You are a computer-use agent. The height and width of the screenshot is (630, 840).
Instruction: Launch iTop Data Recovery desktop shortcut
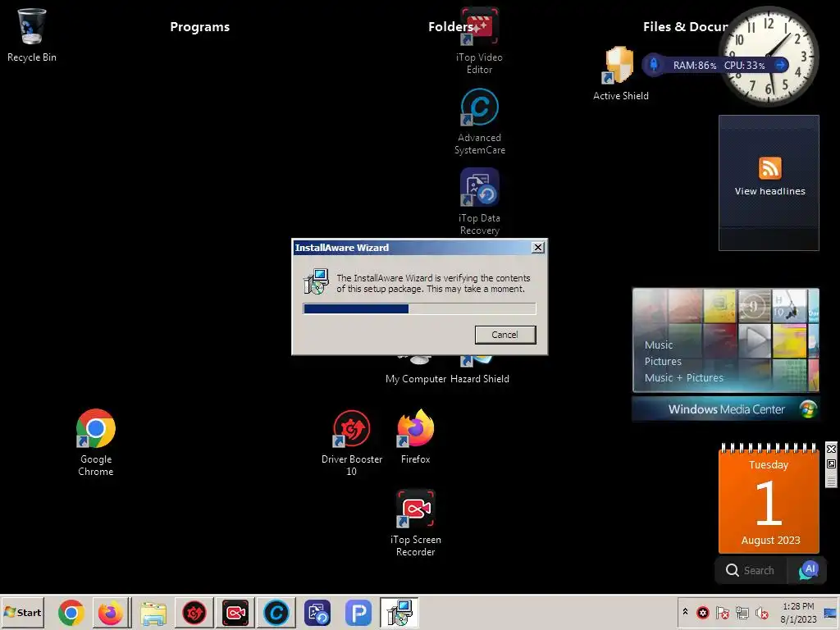479,202
